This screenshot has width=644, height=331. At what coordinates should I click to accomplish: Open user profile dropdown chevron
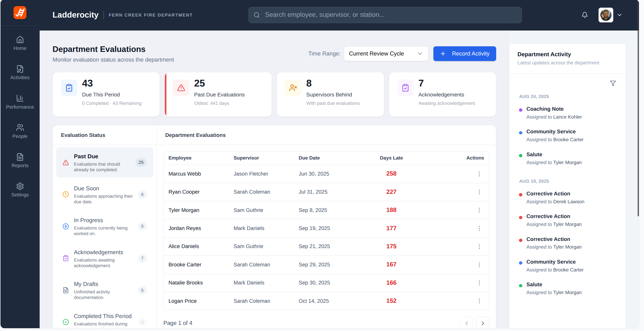coord(620,15)
